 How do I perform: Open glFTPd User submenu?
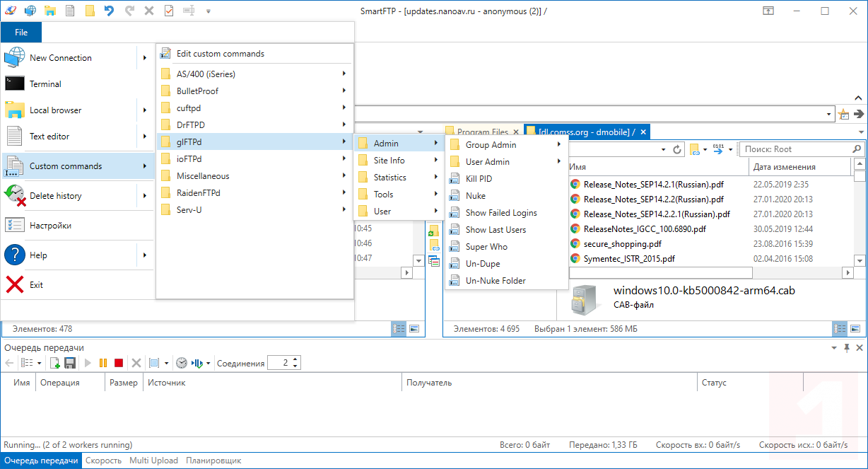pos(399,212)
